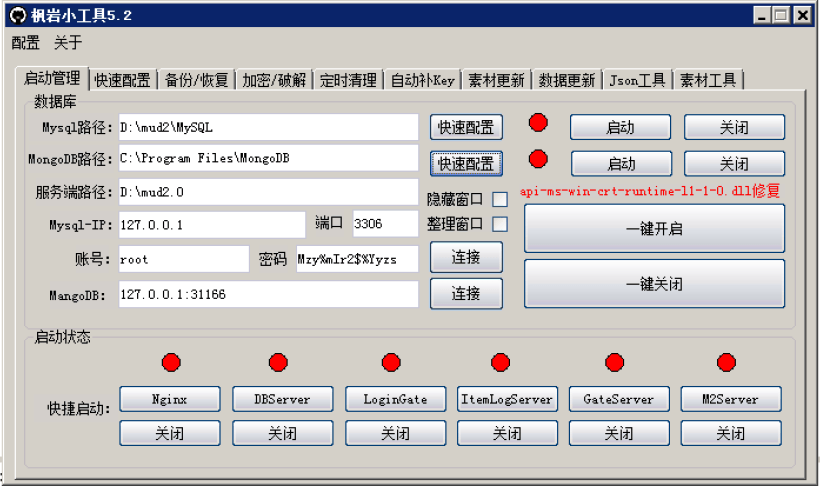Enable the 隐藏窗口 checkbox
The height and width of the screenshot is (486, 820).
(x=500, y=199)
